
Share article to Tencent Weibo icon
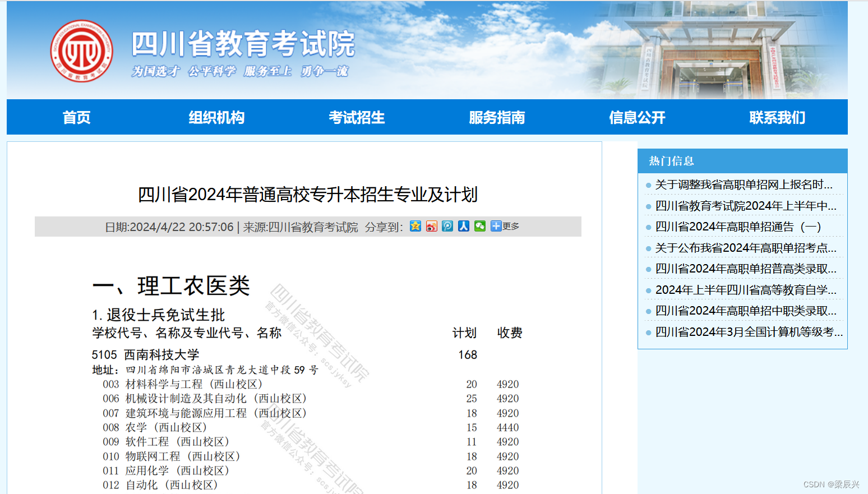tap(447, 226)
